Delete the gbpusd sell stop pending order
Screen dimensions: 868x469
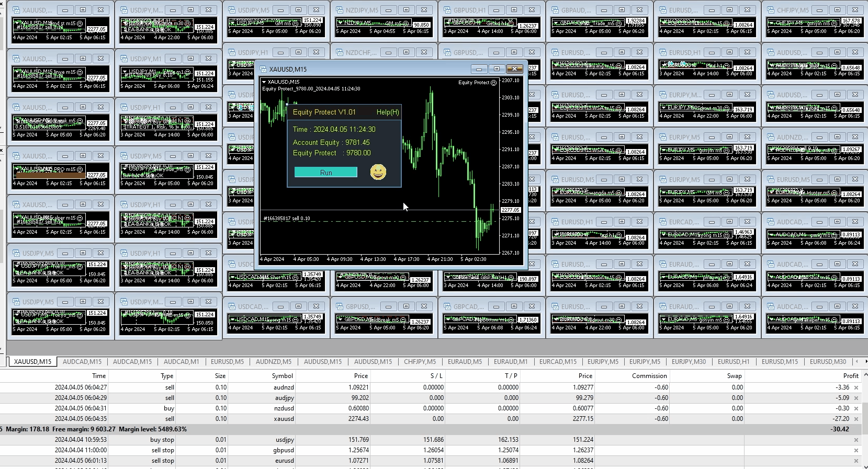click(x=856, y=450)
